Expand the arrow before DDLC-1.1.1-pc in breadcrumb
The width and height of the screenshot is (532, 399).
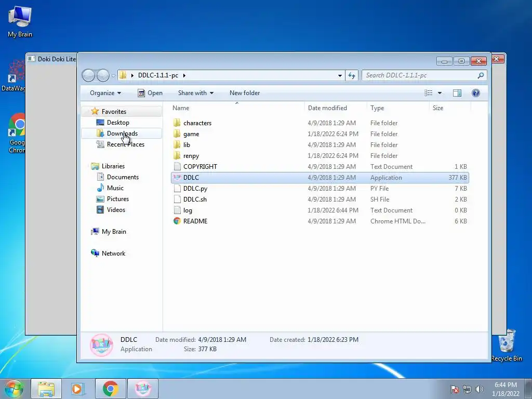click(x=132, y=75)
